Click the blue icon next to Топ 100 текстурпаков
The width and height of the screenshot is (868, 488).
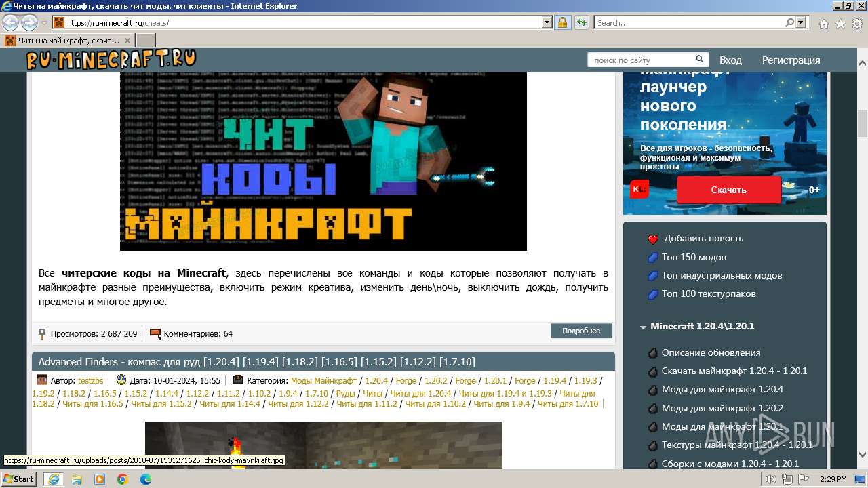coord(653,294)
